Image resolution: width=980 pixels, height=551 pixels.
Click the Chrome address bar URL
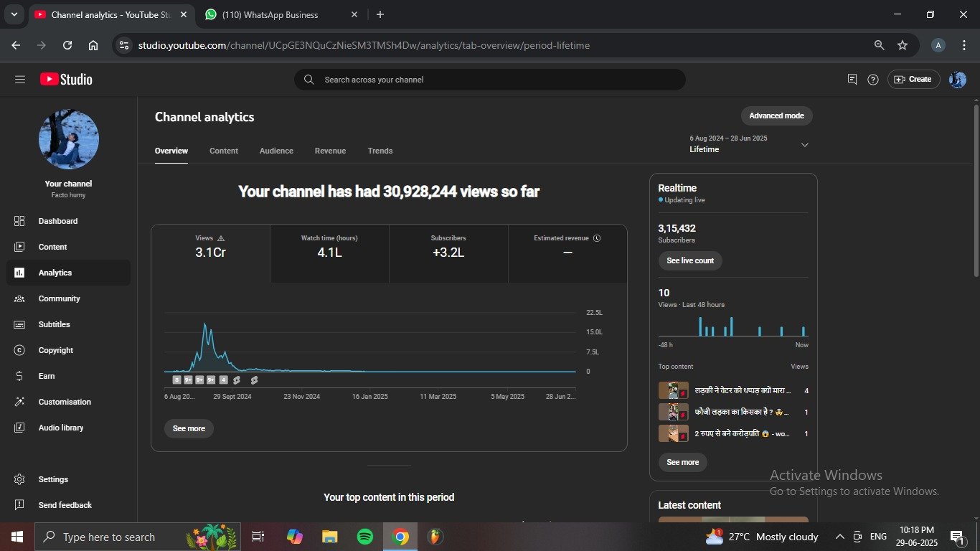coord(364,45)
